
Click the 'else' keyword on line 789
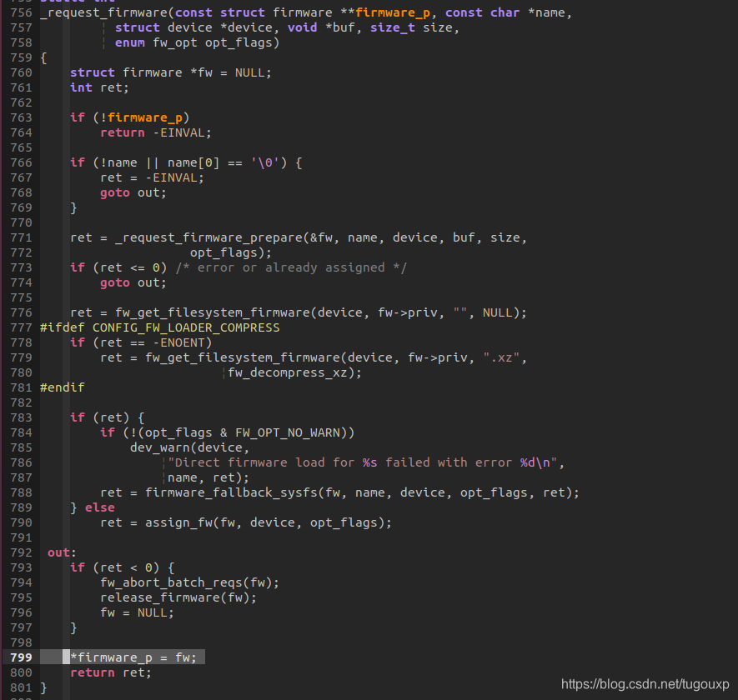[x=100, y=508]
